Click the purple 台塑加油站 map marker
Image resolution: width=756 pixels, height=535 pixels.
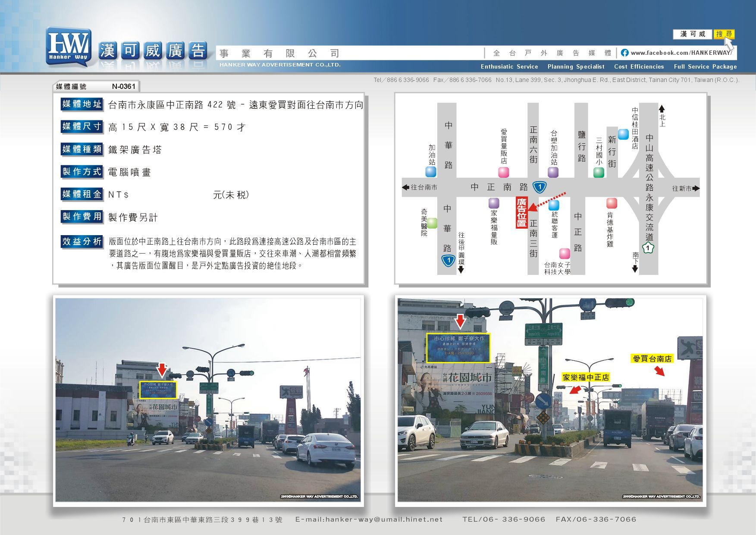tap(553, 172)
